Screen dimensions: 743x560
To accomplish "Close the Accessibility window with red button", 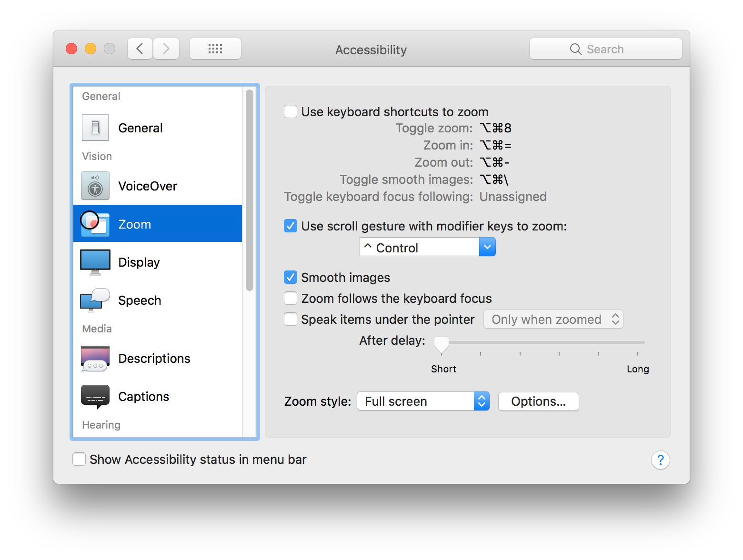I will (71, 49).
